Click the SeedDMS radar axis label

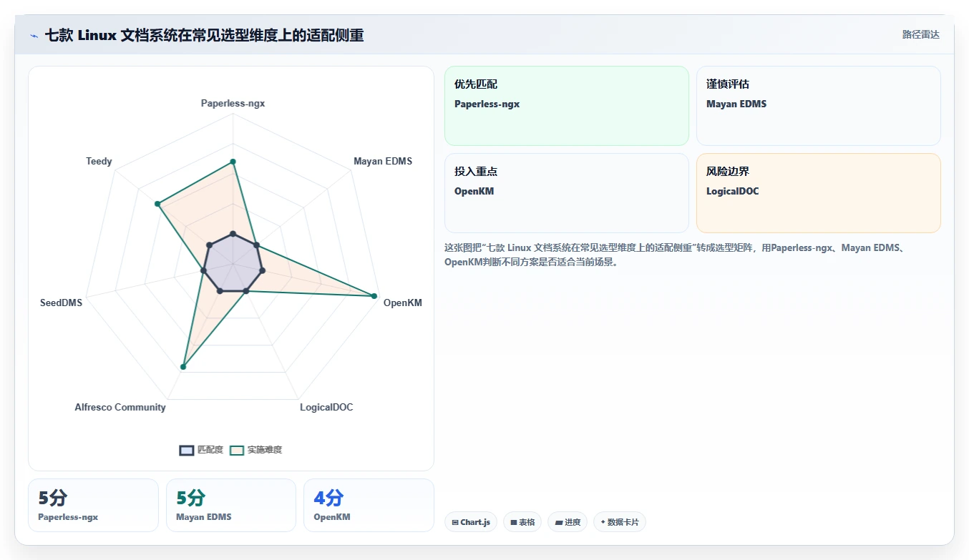click(x=62, y=303)
